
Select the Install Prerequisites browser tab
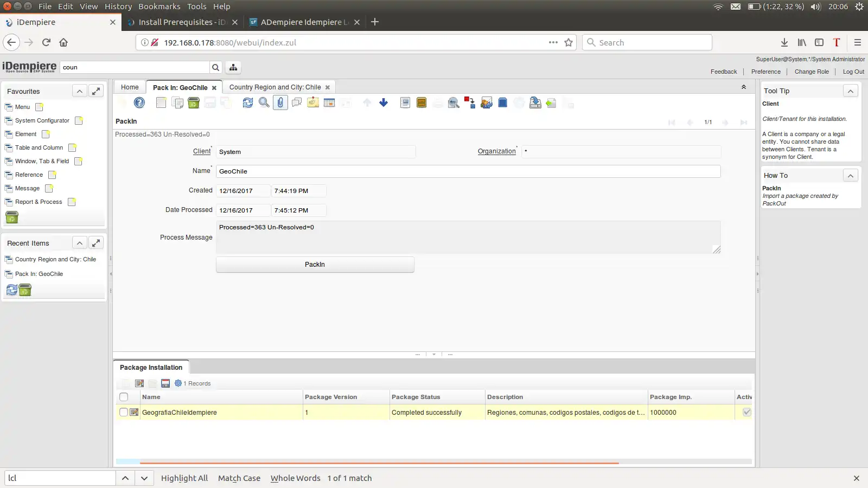click(x=182, y=22)
